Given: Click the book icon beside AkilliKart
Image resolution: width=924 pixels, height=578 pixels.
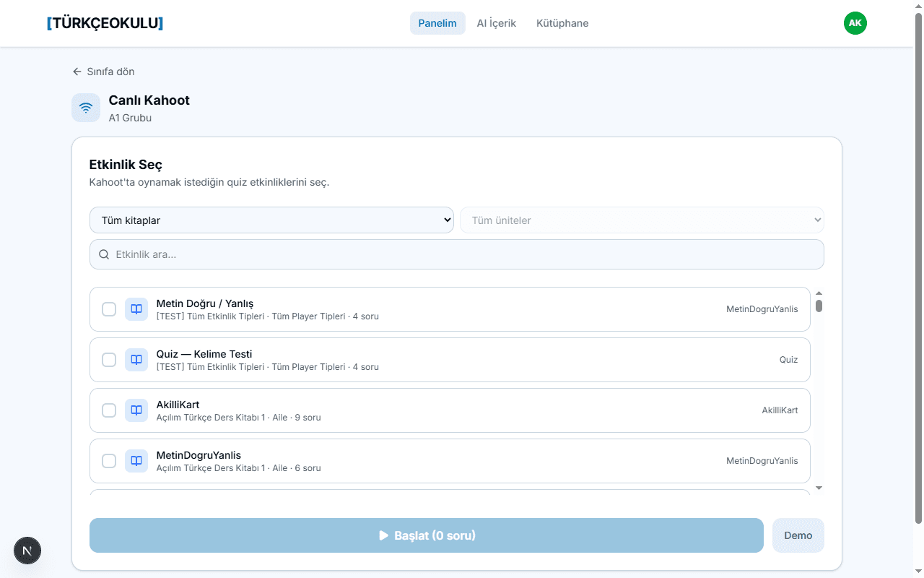Looking at the screenshot, I should [x=136, y=410].
